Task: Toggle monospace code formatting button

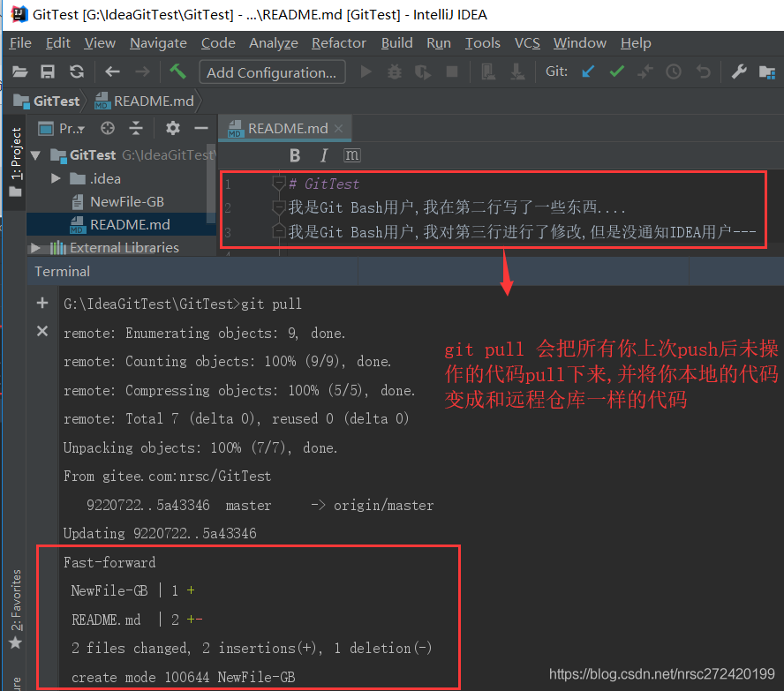Action: (x=351, y=155)
